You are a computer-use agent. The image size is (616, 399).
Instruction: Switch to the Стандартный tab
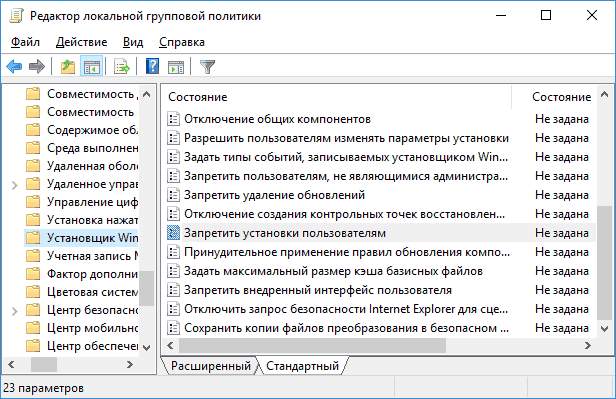pyautogui.click(x=302, y=366)
